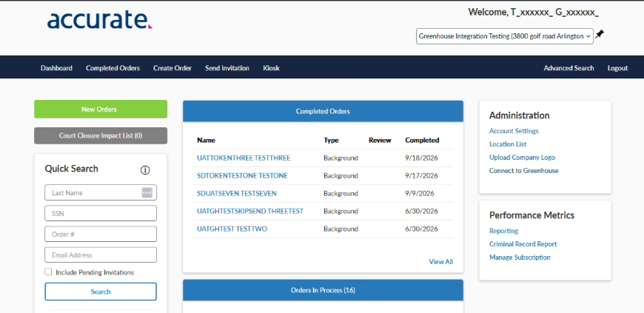Click the Accurate logo
Image resolution: width=644 pixels, height=313 pixels.
100,21
